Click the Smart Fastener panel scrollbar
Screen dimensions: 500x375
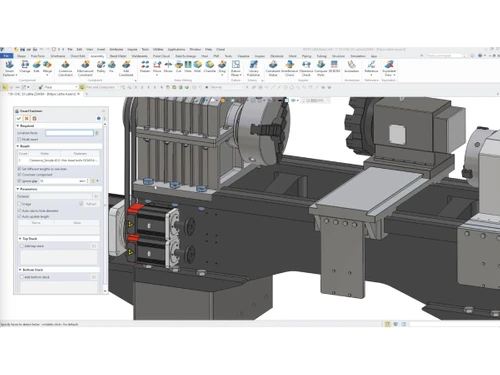[105, 207]
